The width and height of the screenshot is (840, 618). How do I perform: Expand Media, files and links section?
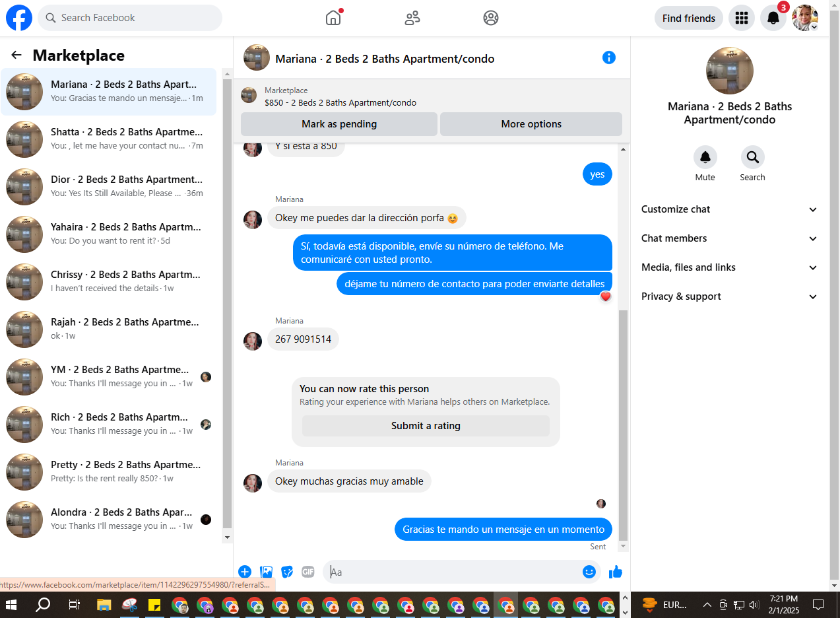730,267
